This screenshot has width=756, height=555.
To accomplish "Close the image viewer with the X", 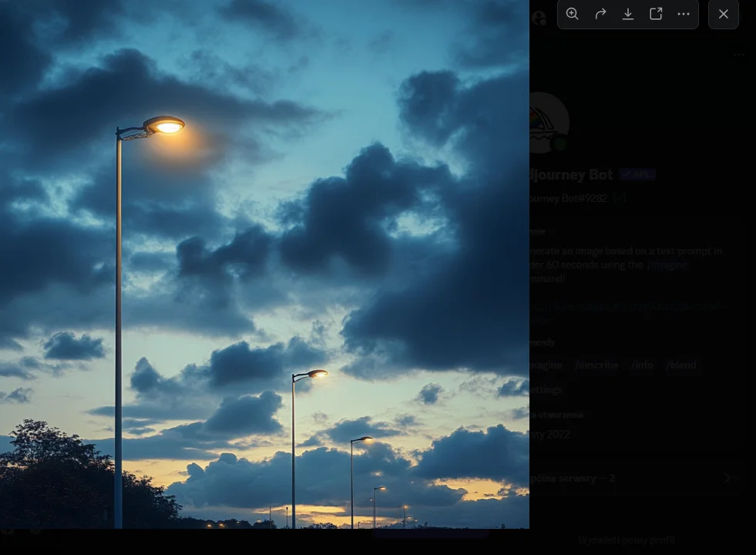I will tap(723, 14).
